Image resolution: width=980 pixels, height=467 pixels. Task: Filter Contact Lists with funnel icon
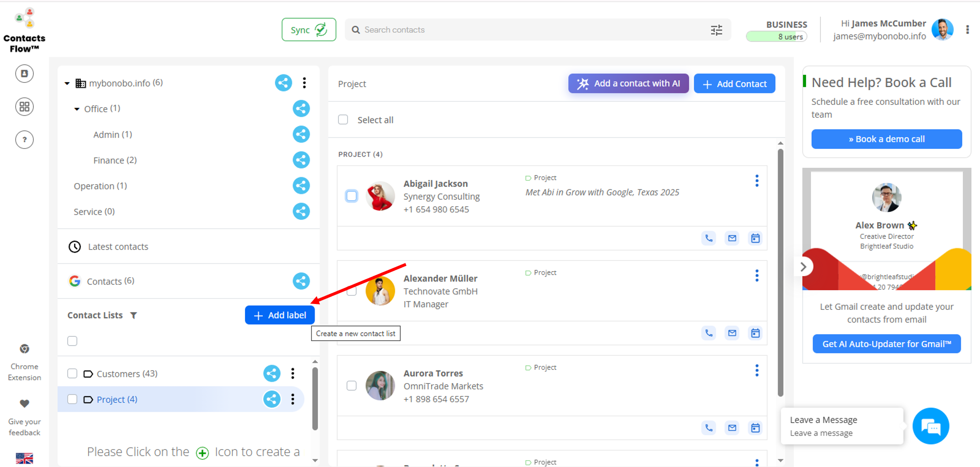coord(134,316)
